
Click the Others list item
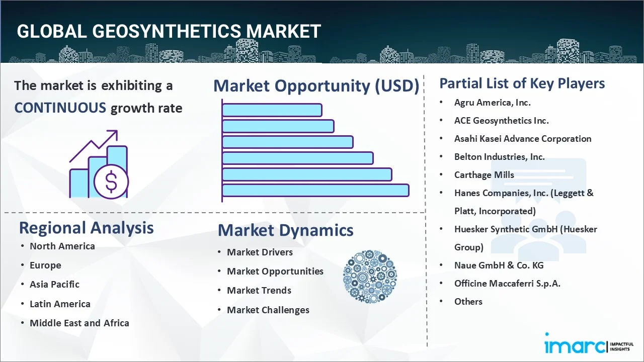coord(468,301)
